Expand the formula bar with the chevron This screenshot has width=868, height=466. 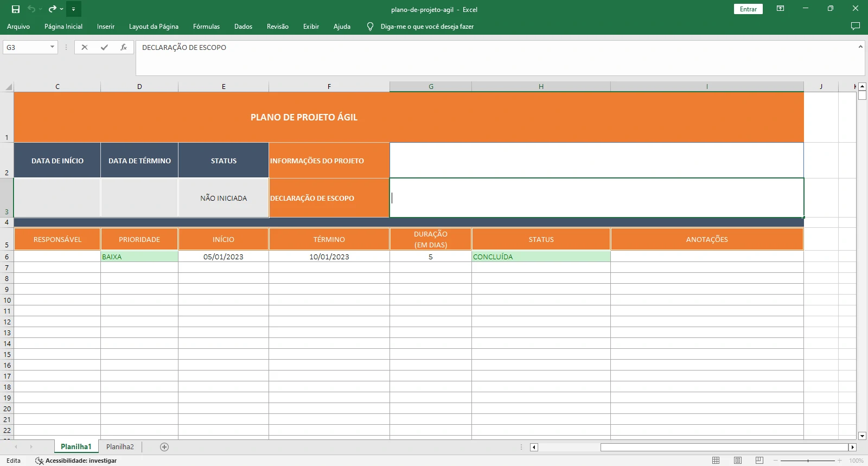[x=860, y=47]
